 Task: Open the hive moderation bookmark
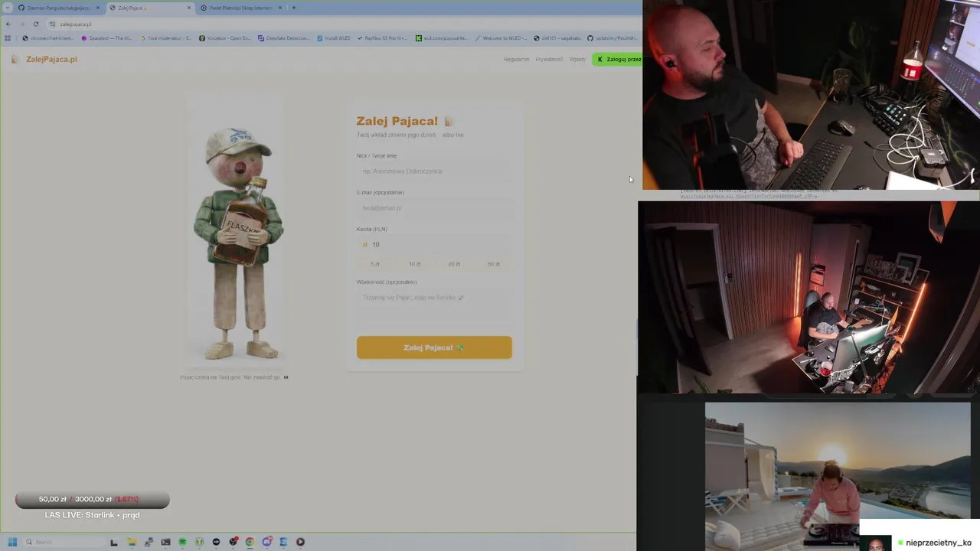pos(166,37)
